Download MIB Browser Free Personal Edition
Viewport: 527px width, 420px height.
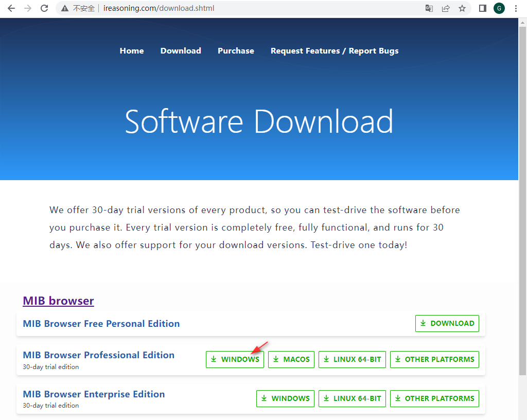point(447,323)
